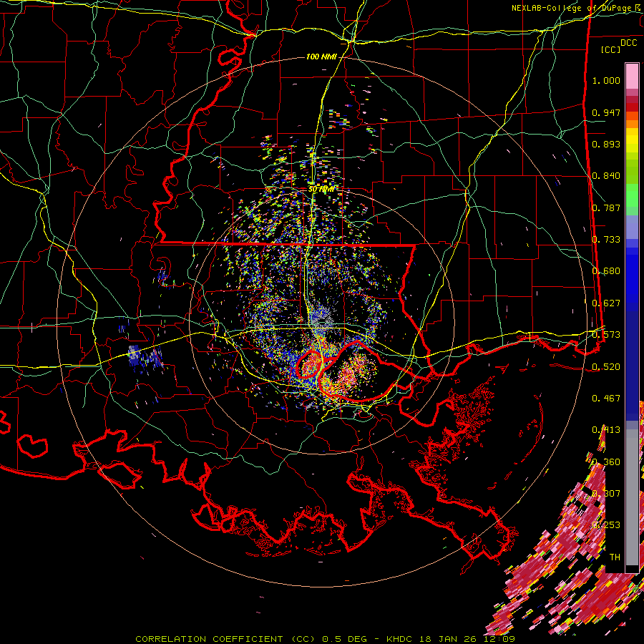Select the 0.627 legend value

606,303
